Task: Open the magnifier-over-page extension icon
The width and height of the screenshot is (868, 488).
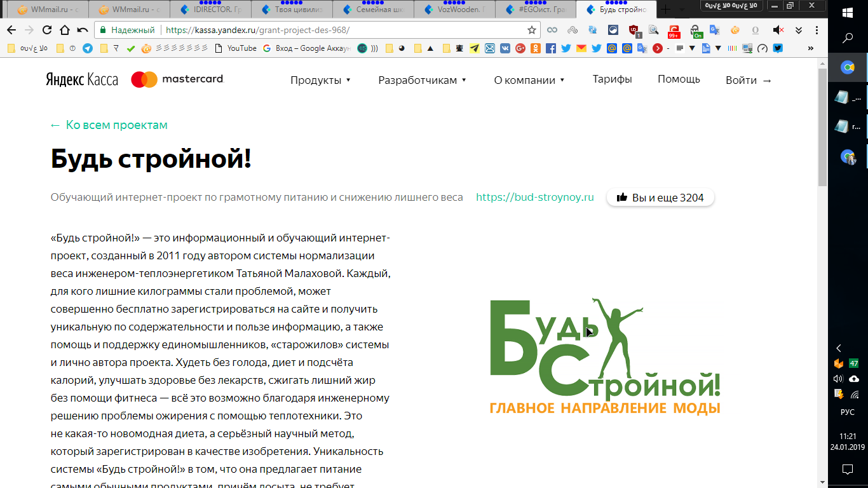Action: coord(654,30)
